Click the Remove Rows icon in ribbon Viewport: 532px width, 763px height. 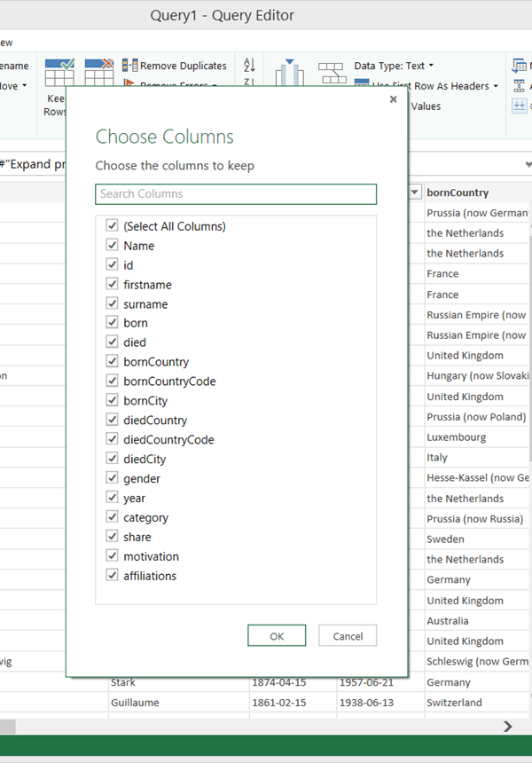[98, 69]
